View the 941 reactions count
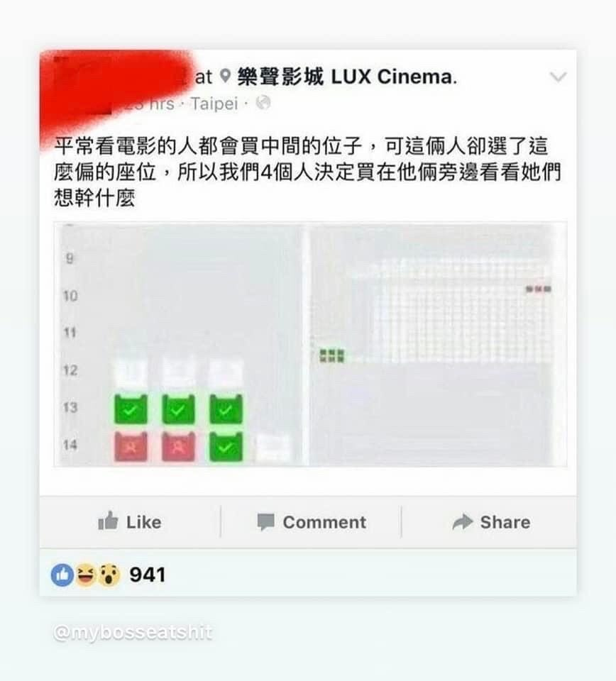The width and height of the screenshot is (616, 681). coord(148,575)
